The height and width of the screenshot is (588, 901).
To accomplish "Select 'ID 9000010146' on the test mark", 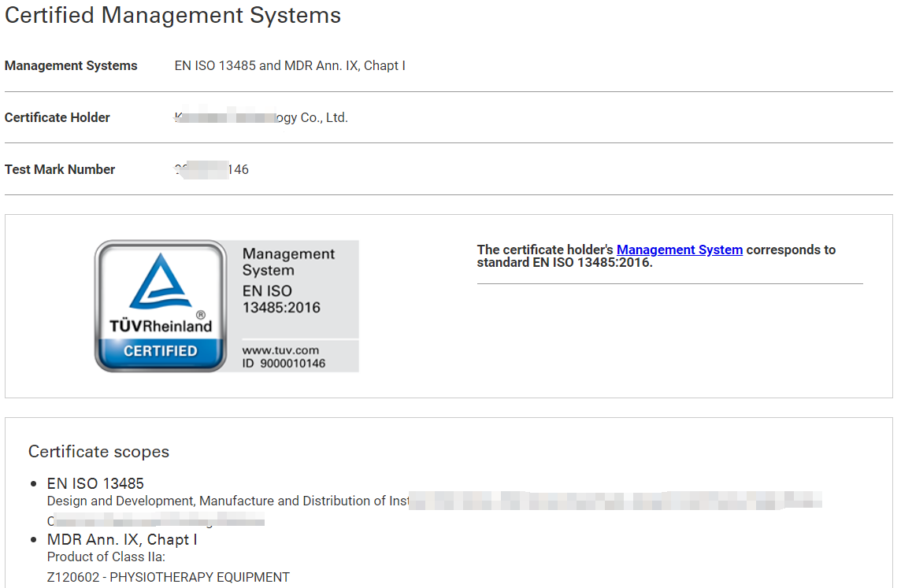I will point(284,364).
